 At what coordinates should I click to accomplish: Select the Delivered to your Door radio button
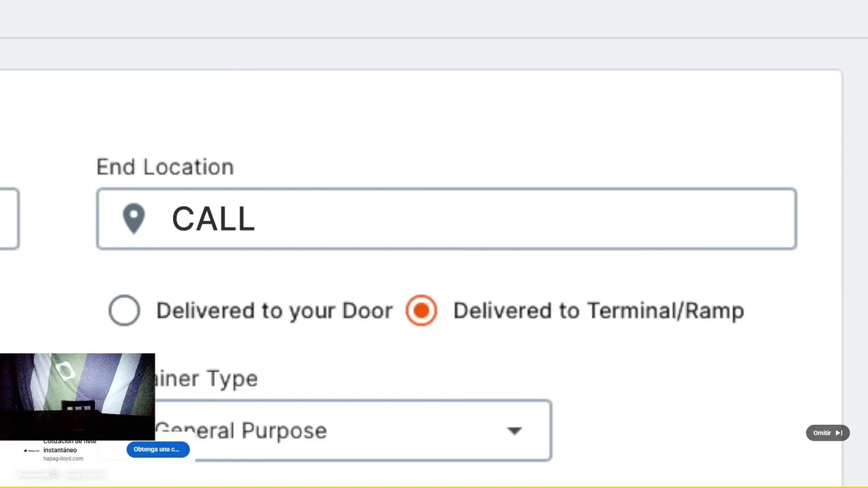point(124,310)
